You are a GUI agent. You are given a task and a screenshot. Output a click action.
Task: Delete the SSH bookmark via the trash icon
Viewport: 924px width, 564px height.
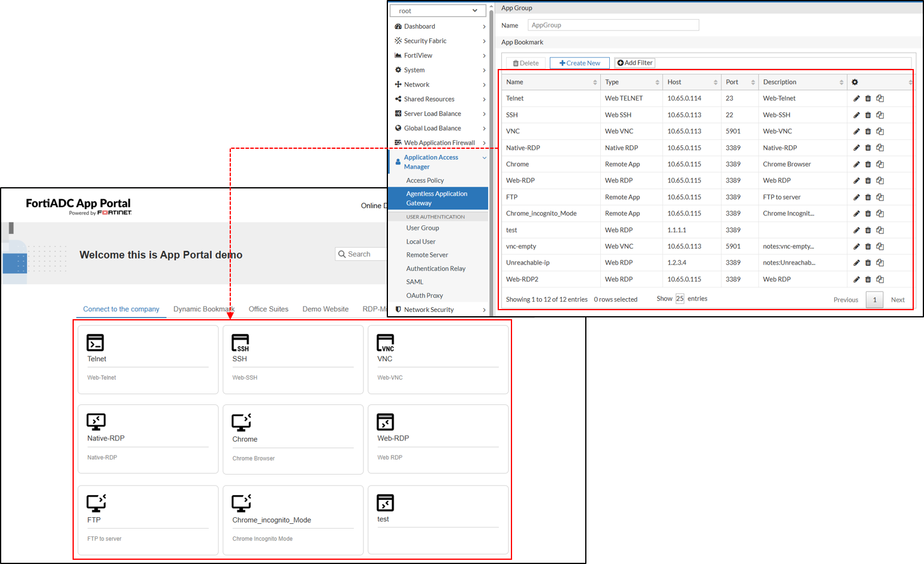868,114
